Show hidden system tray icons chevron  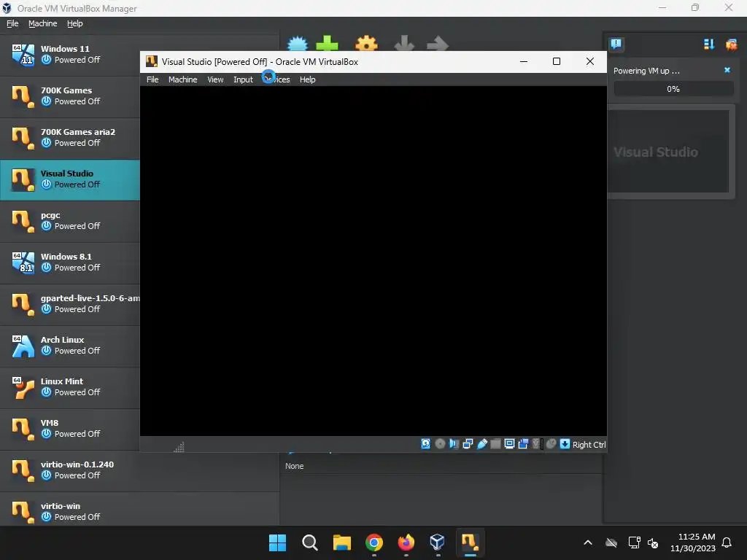[x=588, y=542]
